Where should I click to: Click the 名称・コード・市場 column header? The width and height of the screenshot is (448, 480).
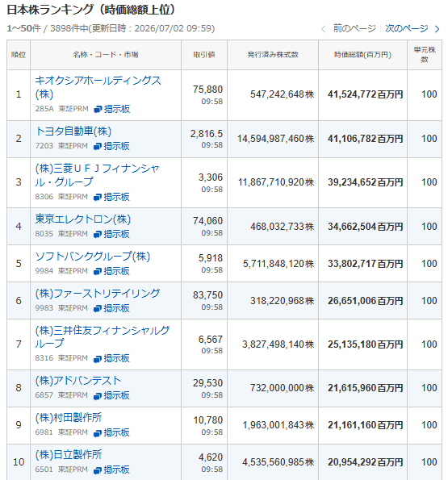click(106, 55)
